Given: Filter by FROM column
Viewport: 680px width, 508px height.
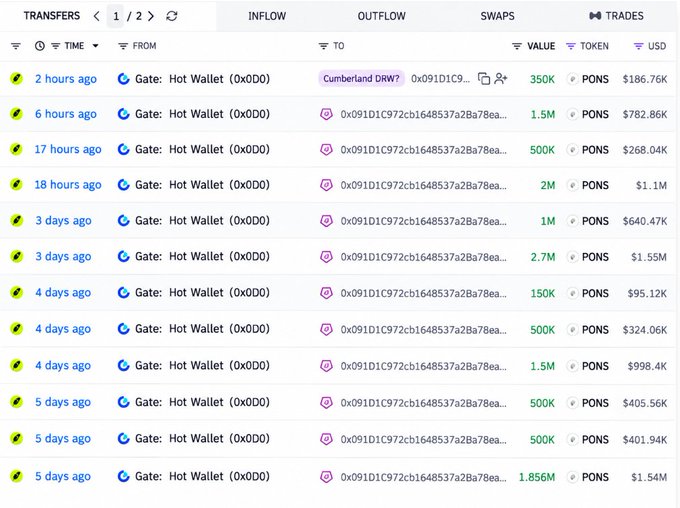Looking at the screenshot, I should click(123, 46).
